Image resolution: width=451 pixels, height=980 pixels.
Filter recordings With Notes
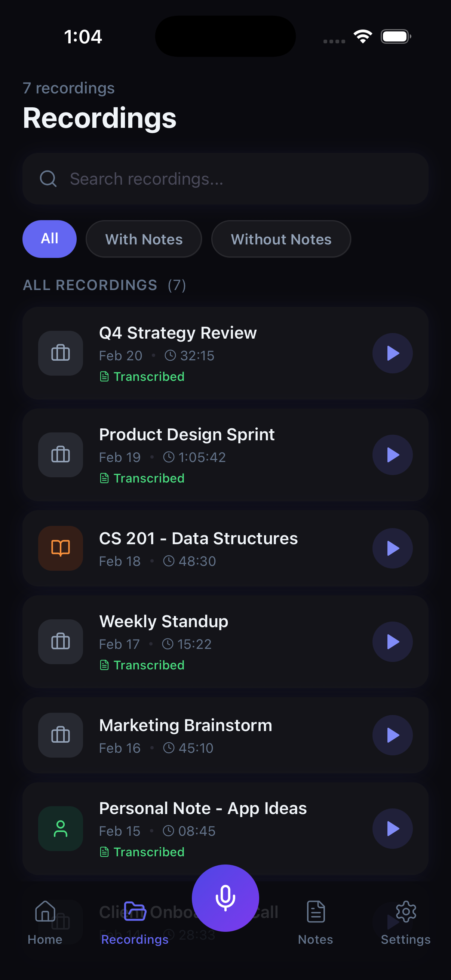(144, 239)
